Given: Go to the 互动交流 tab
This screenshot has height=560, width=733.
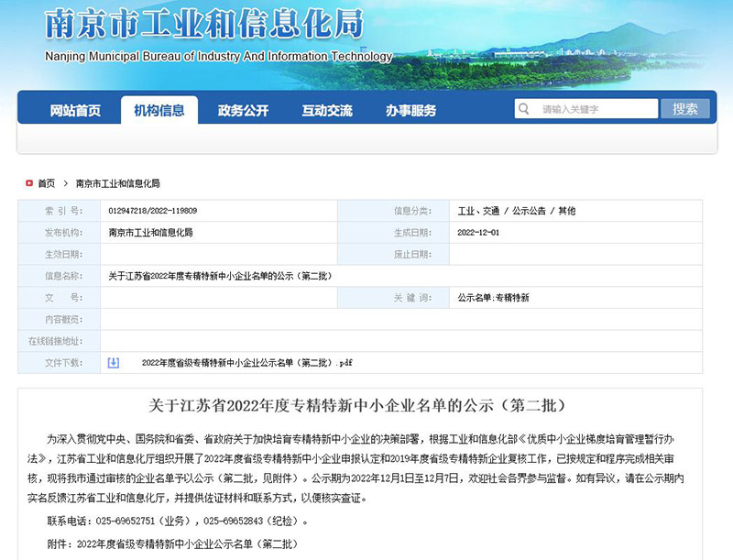Looking at the screenshot, I should pos(327,111).
